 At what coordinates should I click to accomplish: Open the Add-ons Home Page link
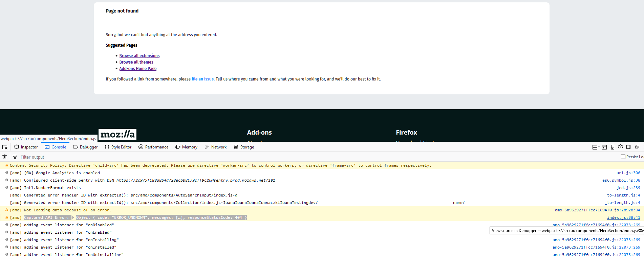(x=138, y=69)
